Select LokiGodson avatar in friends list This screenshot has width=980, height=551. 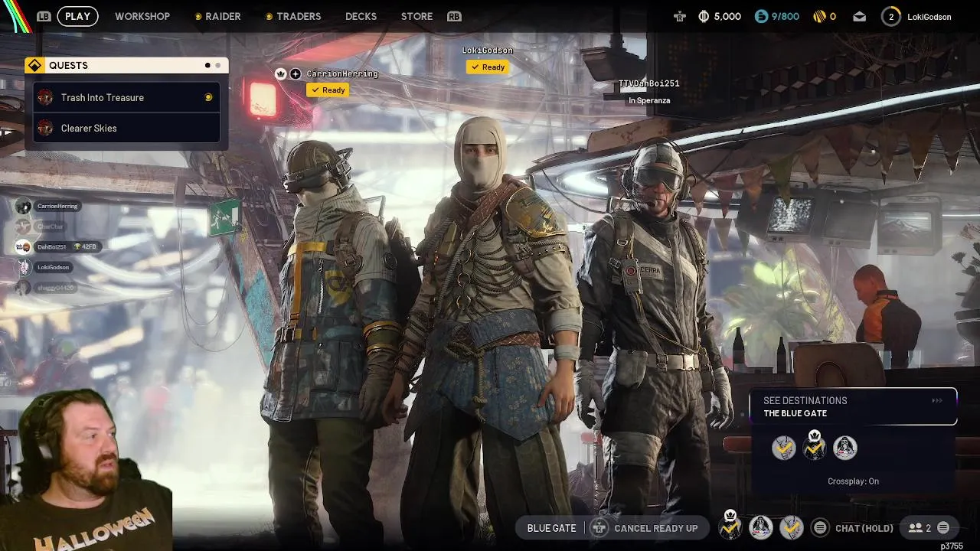(24, 267)
